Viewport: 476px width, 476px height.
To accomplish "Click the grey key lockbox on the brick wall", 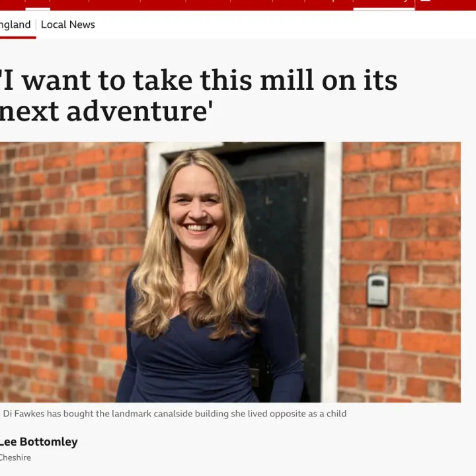I will (x=377, y=290).
